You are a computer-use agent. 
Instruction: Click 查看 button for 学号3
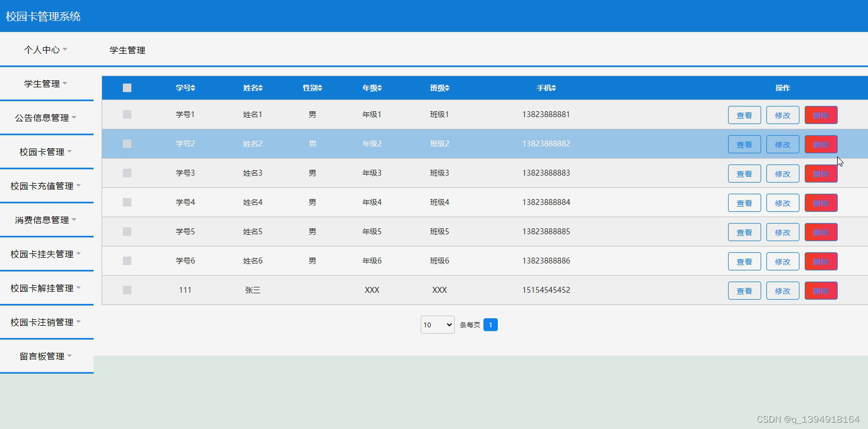pyautogui.click(x=745, y=174)
